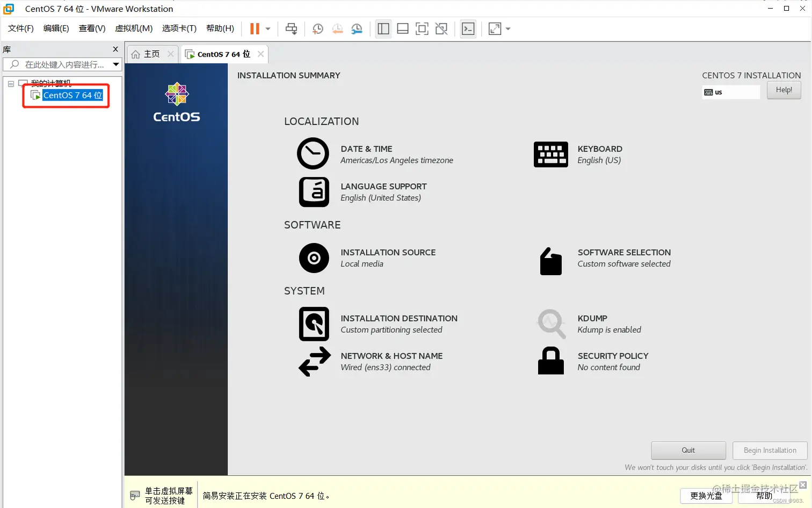Toggle the library sidebar view icon
This screenshot has width=812, height=508.
point(383,29)
